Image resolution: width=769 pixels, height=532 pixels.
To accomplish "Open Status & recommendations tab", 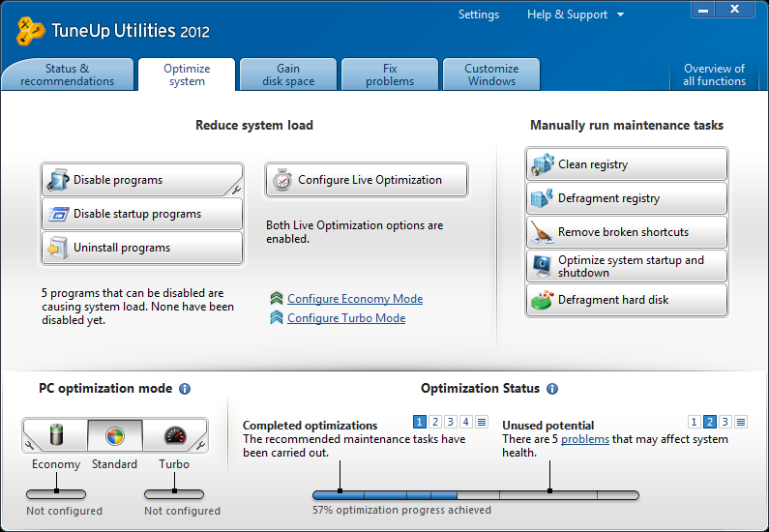I will tap(67, 74).
